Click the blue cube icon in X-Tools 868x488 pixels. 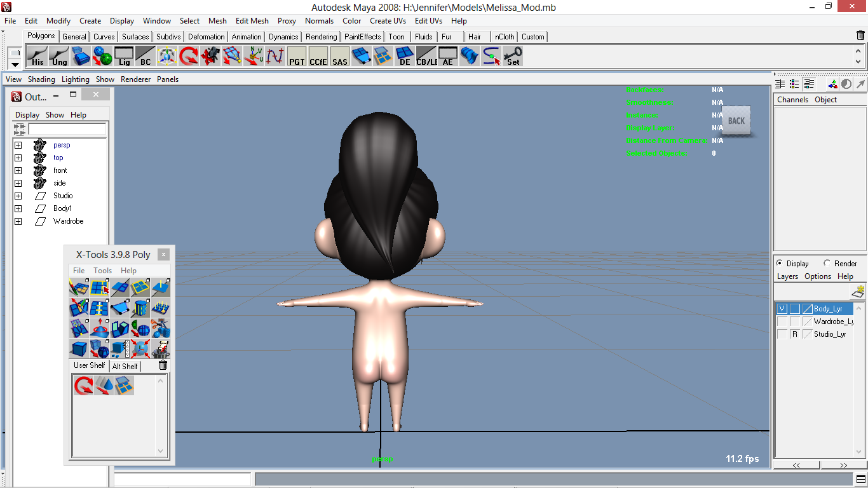tap(79, 349)
